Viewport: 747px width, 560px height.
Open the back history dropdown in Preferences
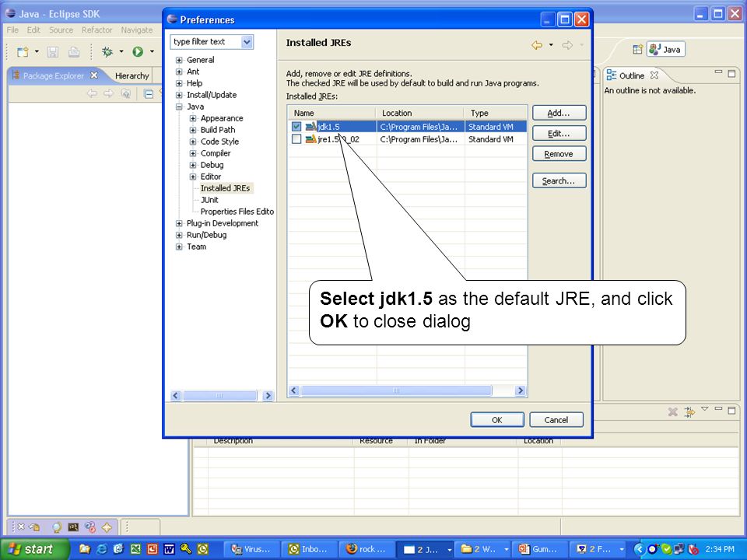point(551,45)
